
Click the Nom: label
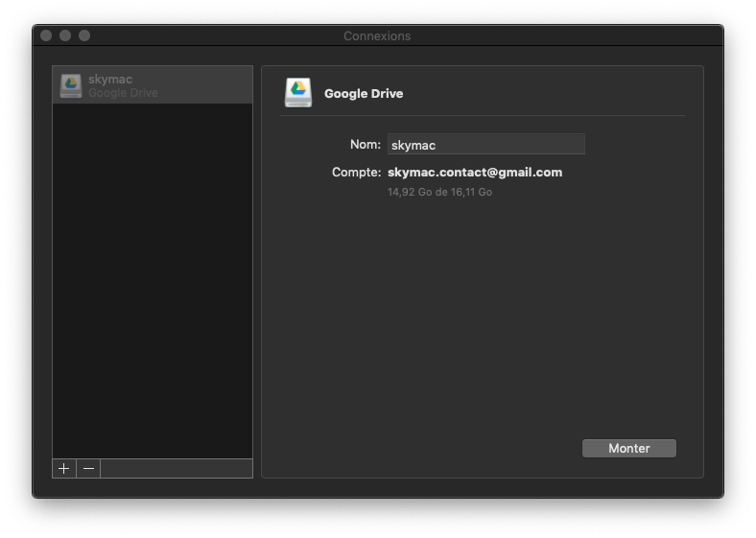(366, 144)
